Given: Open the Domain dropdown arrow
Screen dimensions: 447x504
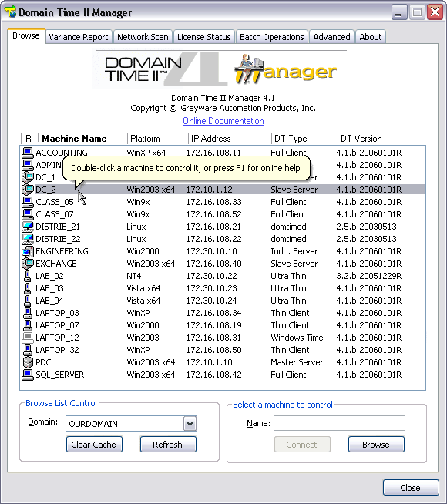Looking at the screenshot, I should [x=190, y=424].
